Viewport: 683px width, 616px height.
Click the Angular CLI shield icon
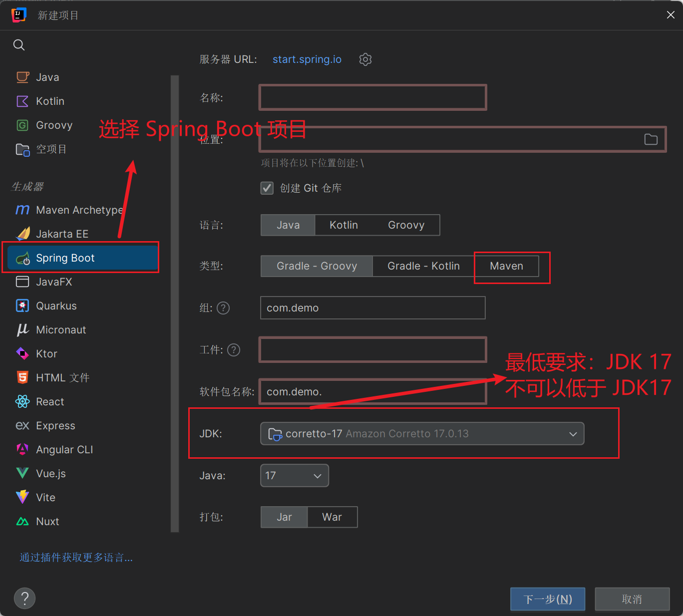(22, 449)
